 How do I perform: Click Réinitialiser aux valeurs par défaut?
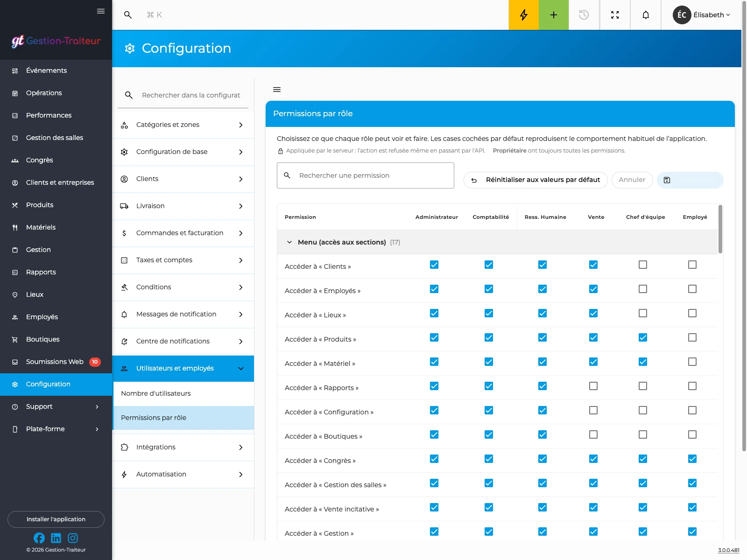pyautogui.click(x=536, y=180)
